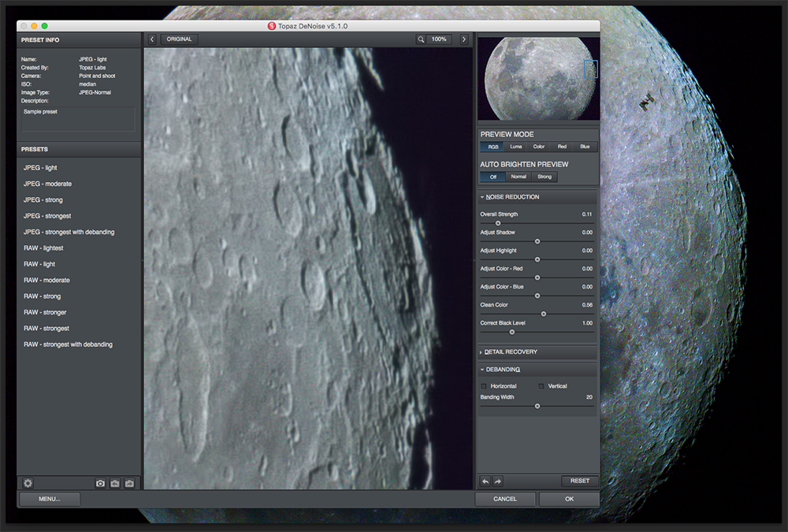Click the Image Type value JPEG-Normal
Viewport: 788px width, 532px height.
pyautogui.click(x=95, y=92)
